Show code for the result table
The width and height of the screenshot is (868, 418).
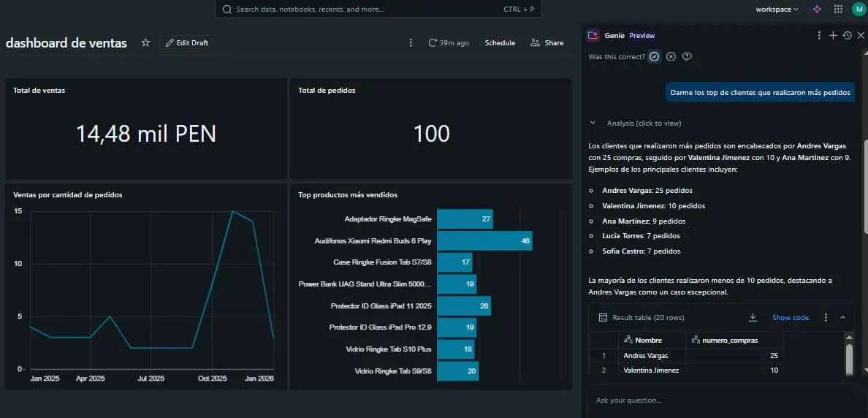click(791, 317)
